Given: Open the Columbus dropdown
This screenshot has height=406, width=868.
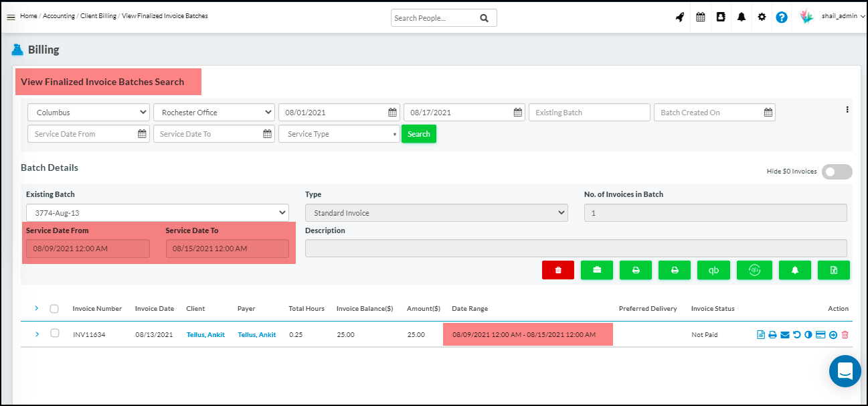Looking at the screenshot, I should (88, 113).
